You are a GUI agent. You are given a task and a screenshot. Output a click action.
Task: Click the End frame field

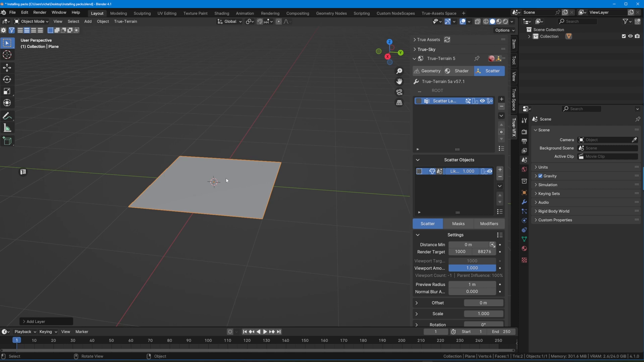(501, 332)
